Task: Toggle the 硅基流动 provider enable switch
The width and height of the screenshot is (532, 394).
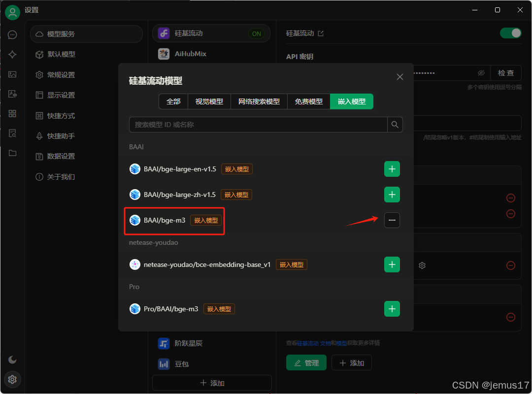Action: (x=510, y=33)
